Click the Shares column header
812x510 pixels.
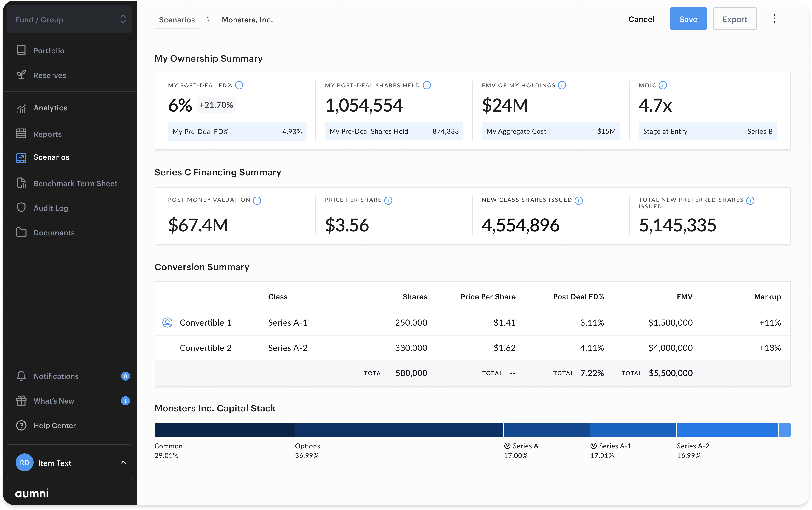[x=415, y=297]
